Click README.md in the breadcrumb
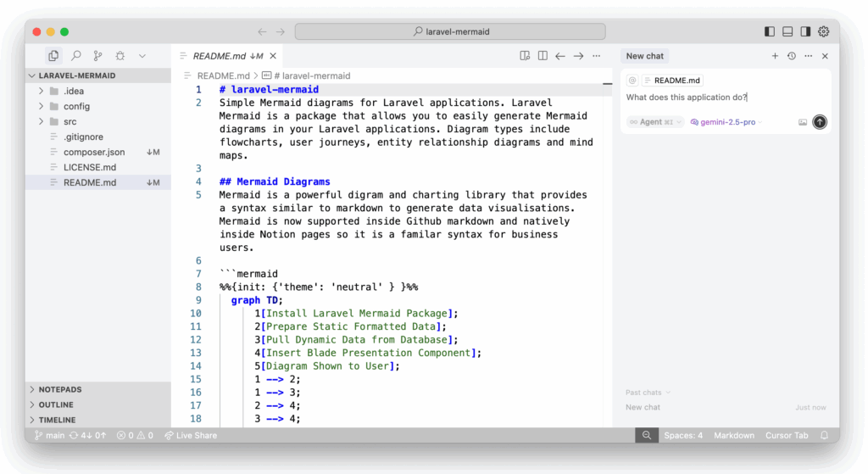This screenshot has width=868, height=474. tap(223, 75)
